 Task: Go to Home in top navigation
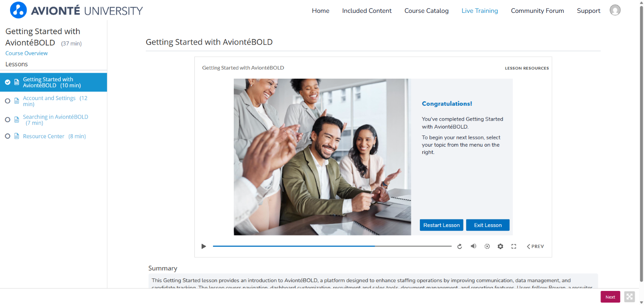pyautogui.click(x=320, y=11)
